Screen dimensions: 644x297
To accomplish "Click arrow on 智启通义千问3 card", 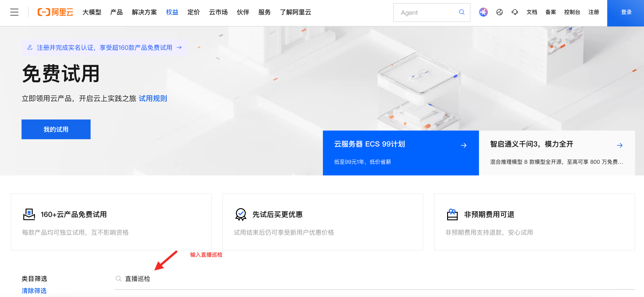I will click(x=620, y=145).
